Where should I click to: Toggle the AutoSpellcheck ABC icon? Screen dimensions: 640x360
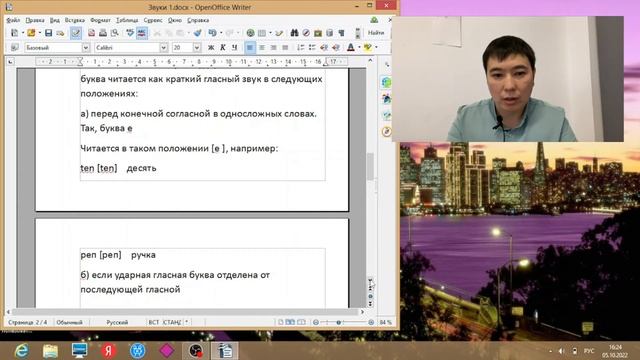[x=142, y=33]
